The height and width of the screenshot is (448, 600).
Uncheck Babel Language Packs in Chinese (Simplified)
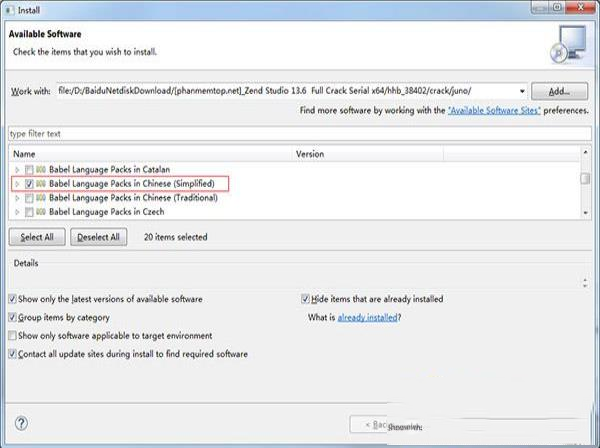(29, 184)
